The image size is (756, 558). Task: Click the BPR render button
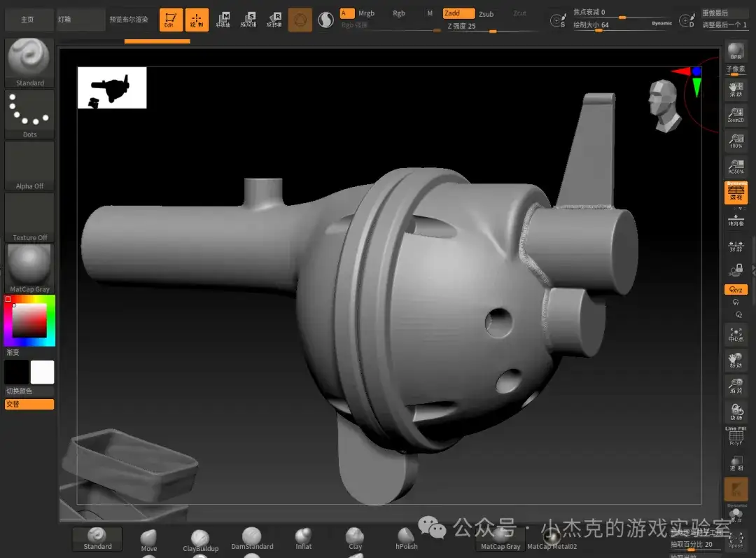[x=736, y=51]
